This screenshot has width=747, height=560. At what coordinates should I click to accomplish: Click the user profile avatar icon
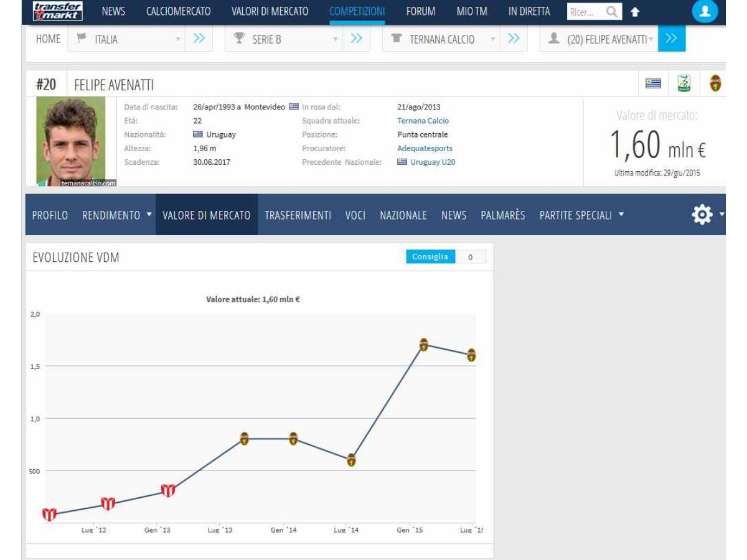705,11
